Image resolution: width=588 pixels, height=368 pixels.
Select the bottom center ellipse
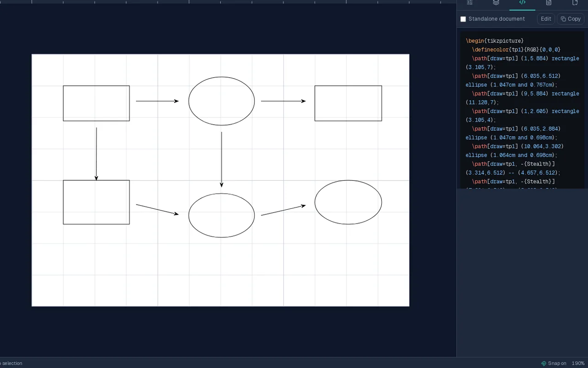click(221, 215)
